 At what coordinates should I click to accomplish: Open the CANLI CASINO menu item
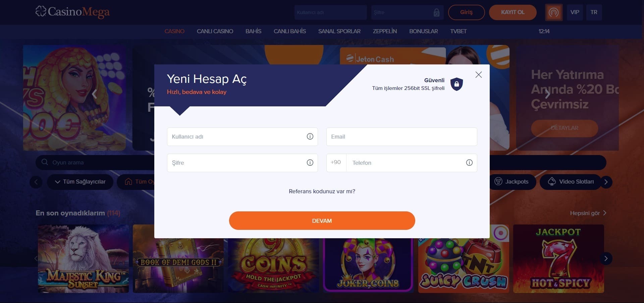coord(215,31)
